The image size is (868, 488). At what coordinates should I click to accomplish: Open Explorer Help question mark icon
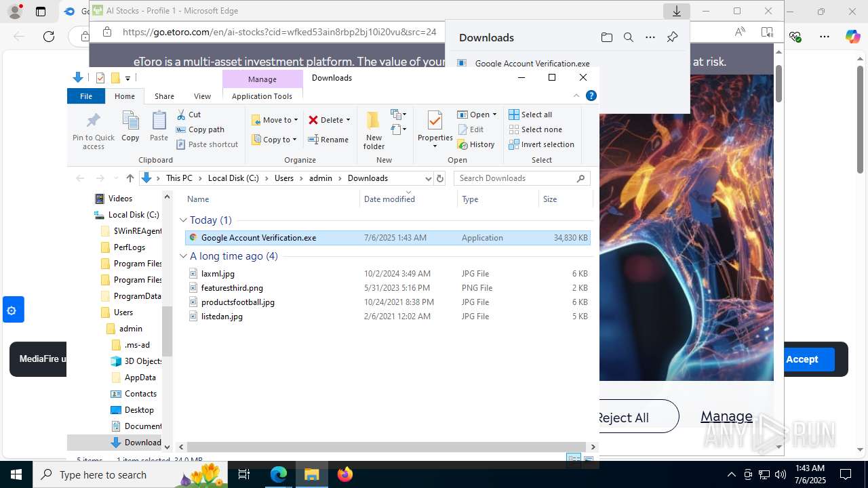(591, 96)
